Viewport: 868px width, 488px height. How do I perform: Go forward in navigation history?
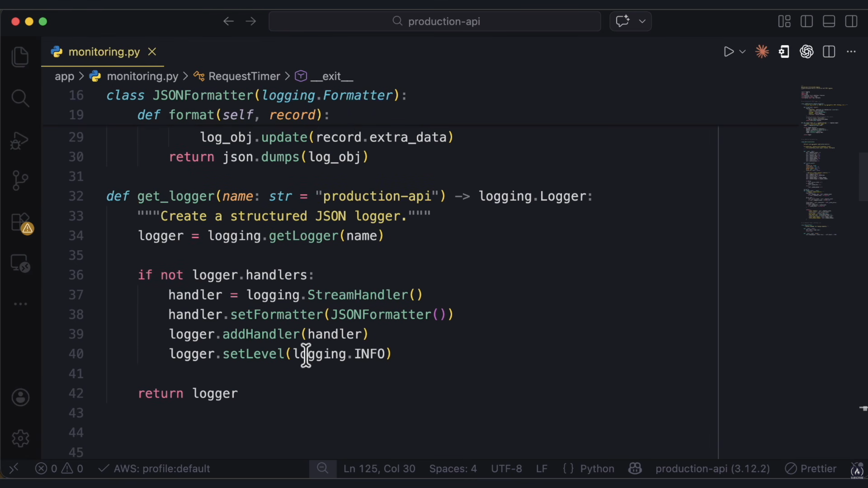(251, 21)
